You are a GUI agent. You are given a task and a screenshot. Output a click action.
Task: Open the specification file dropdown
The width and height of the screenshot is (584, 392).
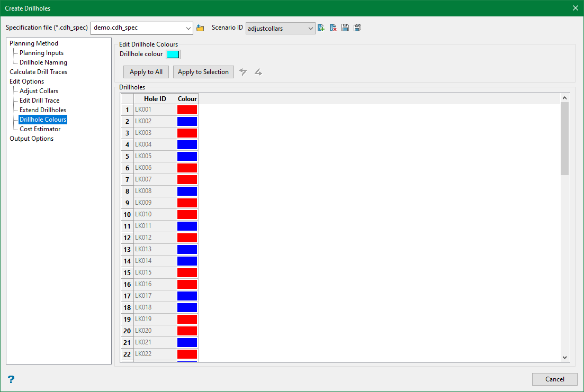(188, 28)
